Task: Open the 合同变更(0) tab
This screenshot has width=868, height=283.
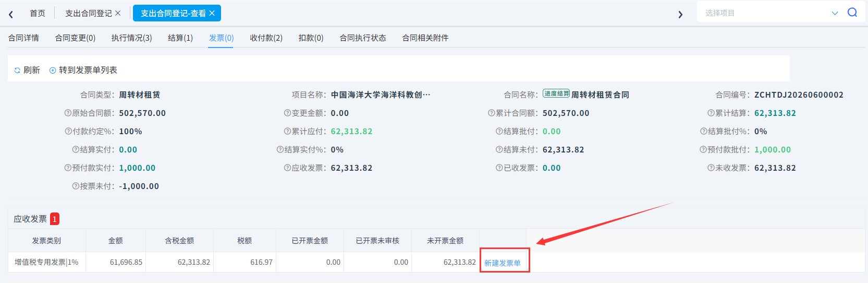Action: 76,38
